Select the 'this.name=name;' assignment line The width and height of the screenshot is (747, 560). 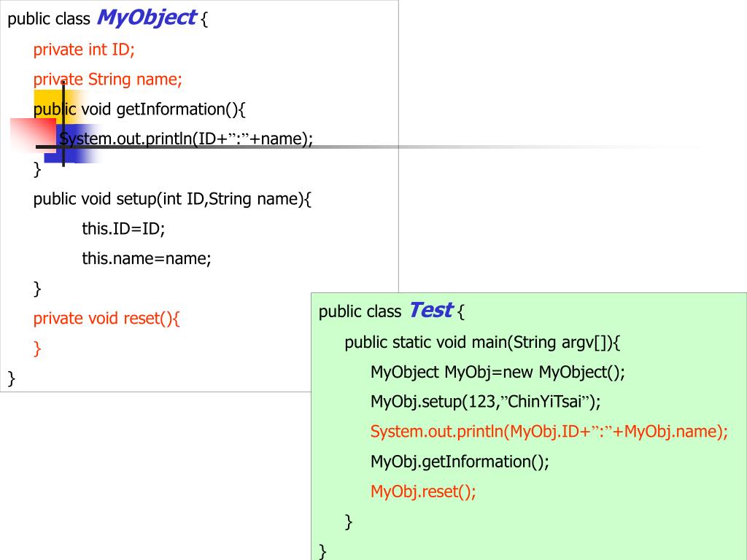pos(146,258)
